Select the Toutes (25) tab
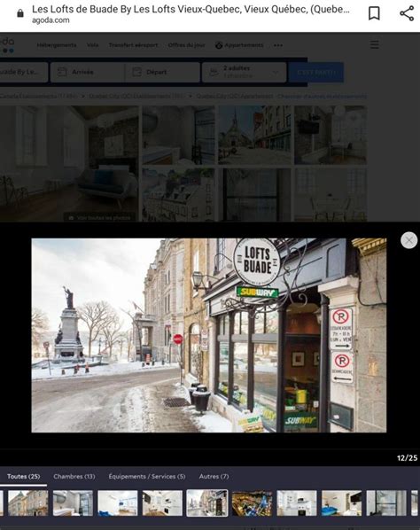 pos(23,476)
